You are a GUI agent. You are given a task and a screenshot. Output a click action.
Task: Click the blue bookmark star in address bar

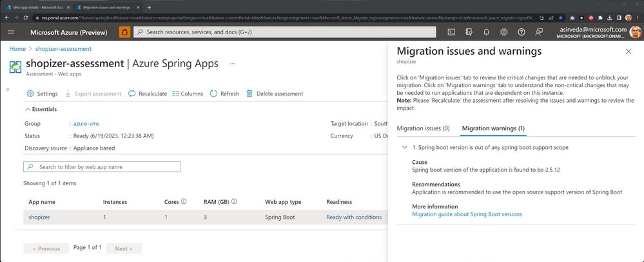point(561,17)
